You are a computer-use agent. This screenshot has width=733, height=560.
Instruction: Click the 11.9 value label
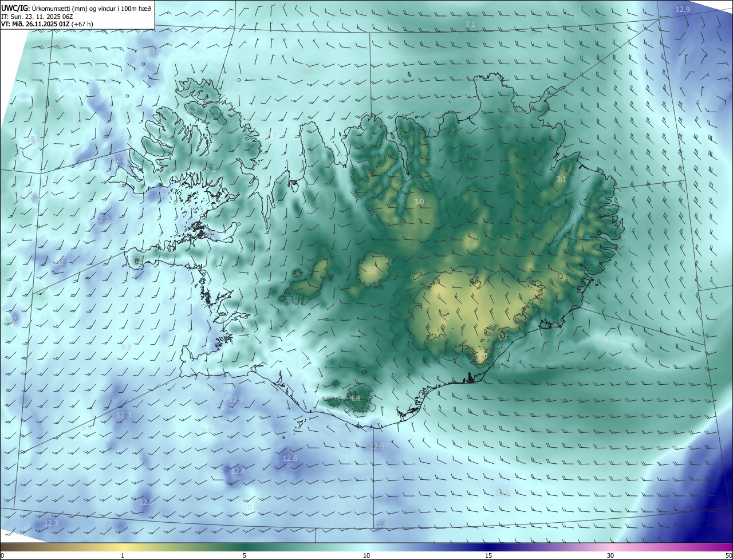tap(381, 524)
